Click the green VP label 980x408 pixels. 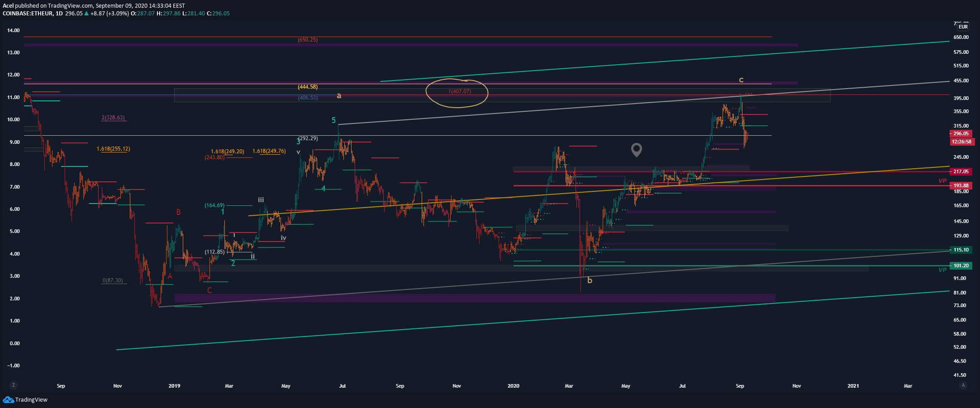942,270
